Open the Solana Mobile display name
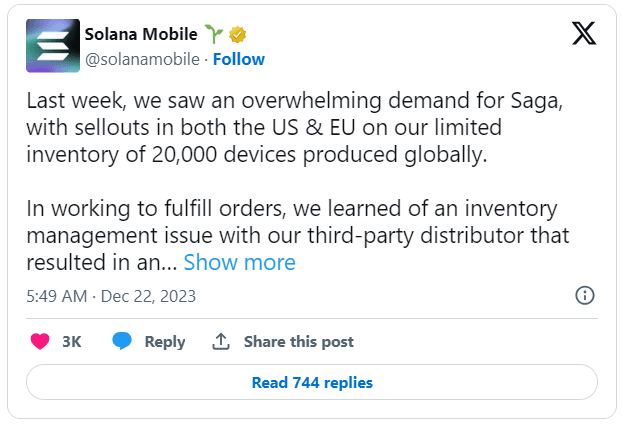This screenshot has height=427, width=622. click(141, 34)
